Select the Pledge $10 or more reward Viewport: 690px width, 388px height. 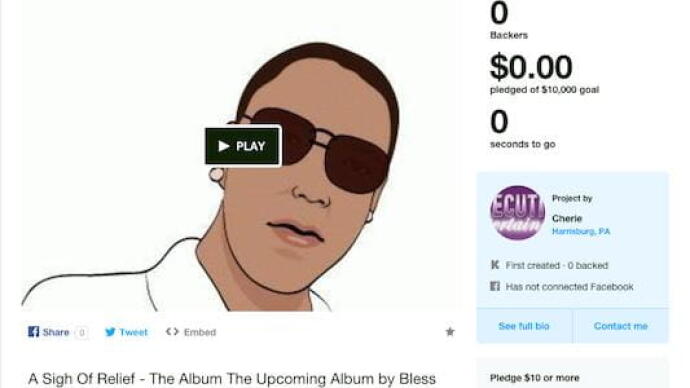(534, 378)
